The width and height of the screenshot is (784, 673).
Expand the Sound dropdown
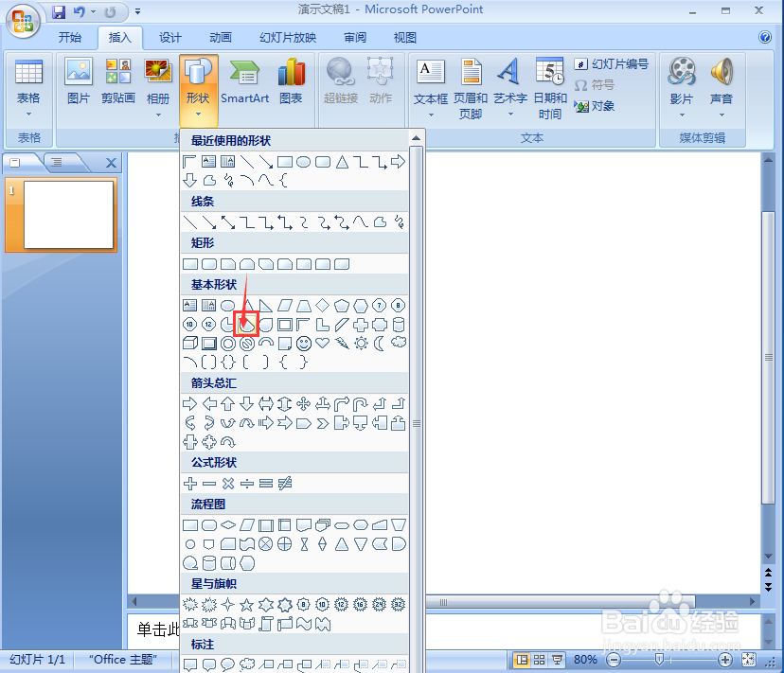[722, 115]
